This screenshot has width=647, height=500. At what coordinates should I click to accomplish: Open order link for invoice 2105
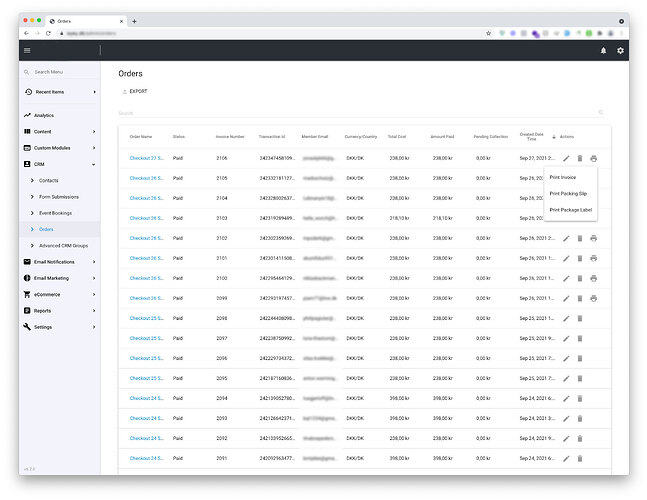pyautogui.click(x=146, y=178)
